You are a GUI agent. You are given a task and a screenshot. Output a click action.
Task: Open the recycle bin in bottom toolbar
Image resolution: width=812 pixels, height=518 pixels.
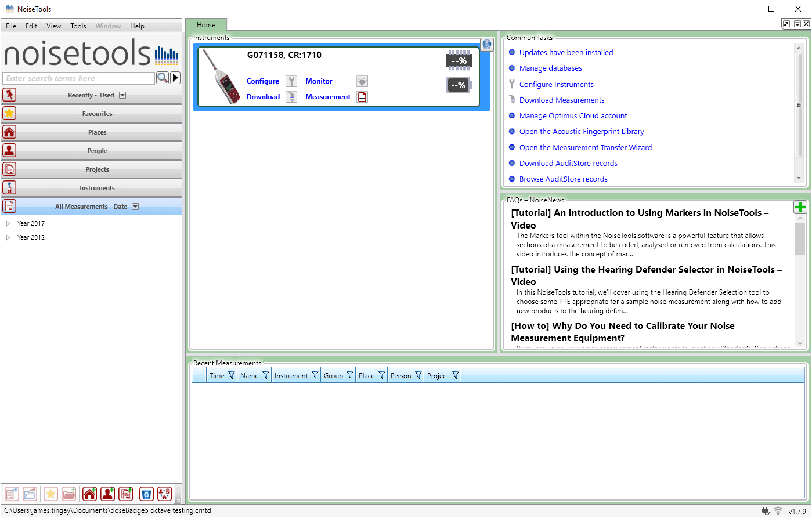[x=146, y=494]
